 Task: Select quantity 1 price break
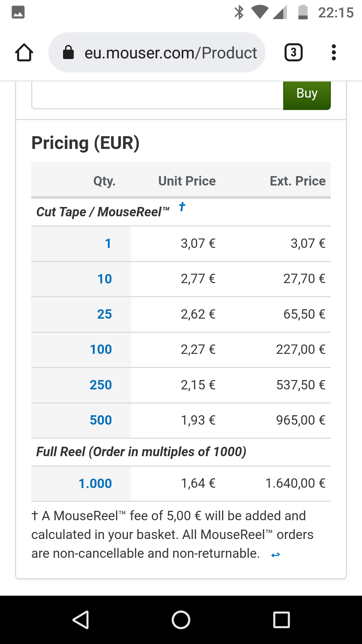click(x=108, y=244)
